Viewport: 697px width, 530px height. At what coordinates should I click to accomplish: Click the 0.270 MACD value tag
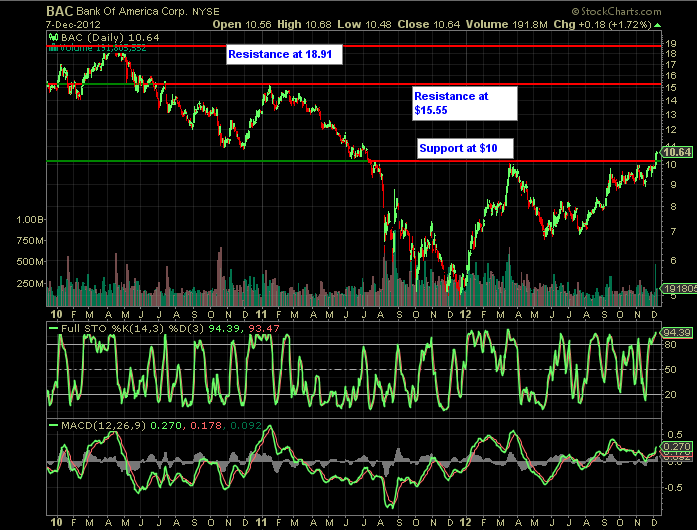[678, 447]
